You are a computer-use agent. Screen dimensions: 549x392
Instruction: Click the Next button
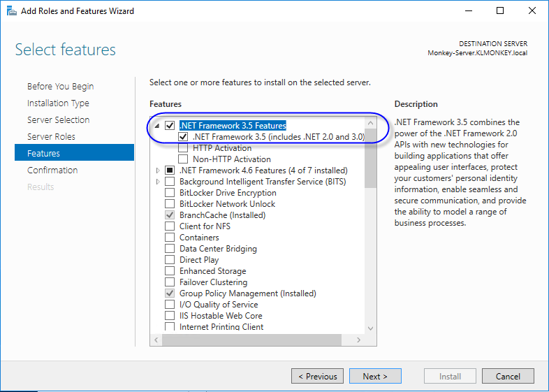coord(375,376)
